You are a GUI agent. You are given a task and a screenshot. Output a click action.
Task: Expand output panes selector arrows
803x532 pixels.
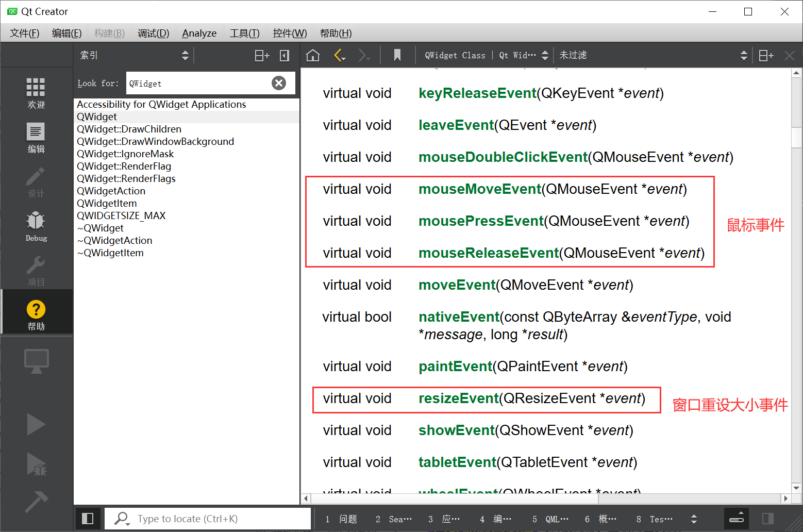pos(694,519)
